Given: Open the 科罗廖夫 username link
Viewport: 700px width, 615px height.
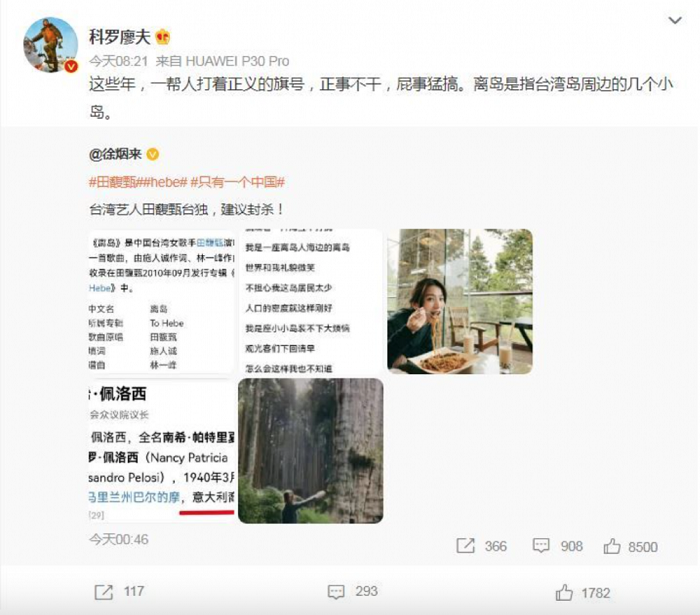Looking at the screenshot, I should pyautogui.click(x=119, y=37).
